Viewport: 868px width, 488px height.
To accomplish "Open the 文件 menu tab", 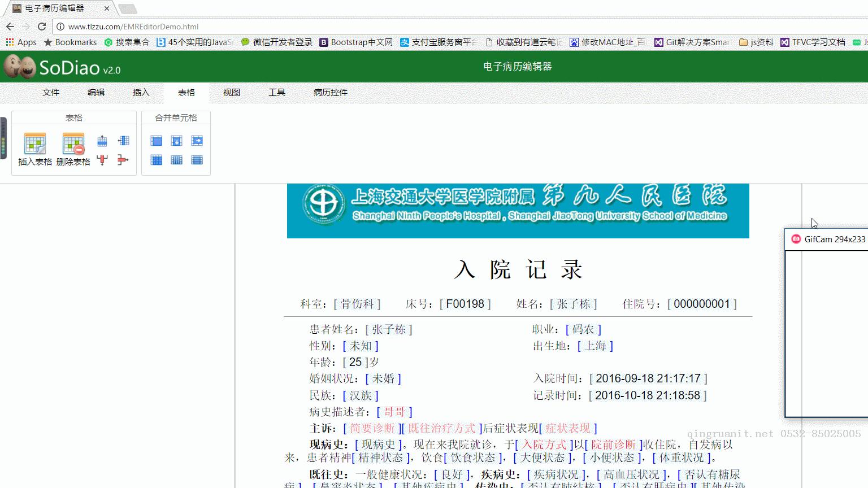I will click(x=51, y=92).
